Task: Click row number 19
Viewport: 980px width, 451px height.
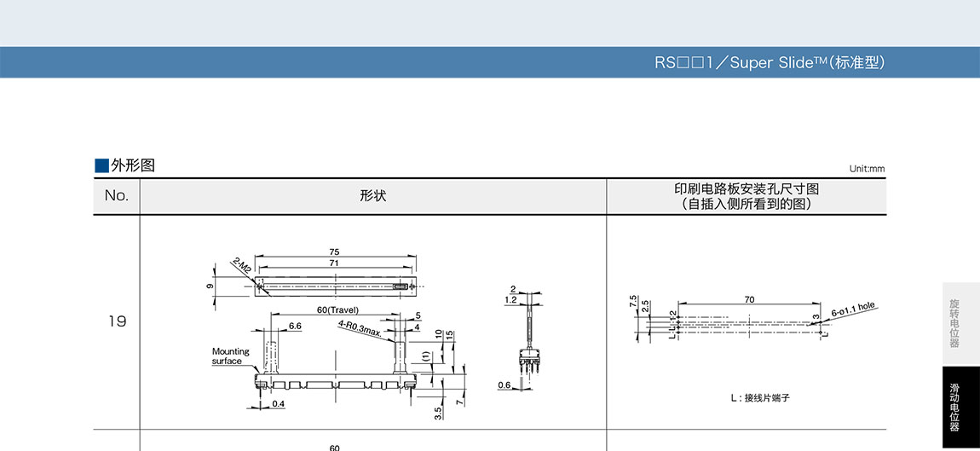Action: point(117,321)
